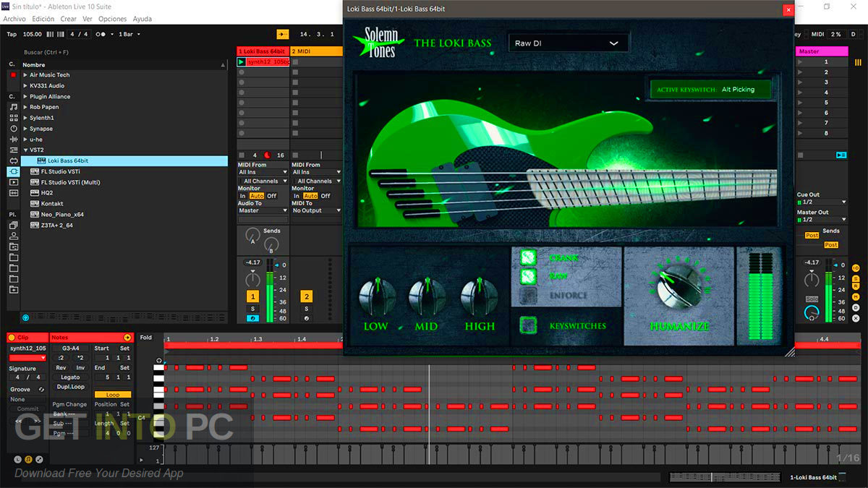Toggle the RAW switch in Loki Bass
Screen dimensions: 868x488
pos(528,276)
